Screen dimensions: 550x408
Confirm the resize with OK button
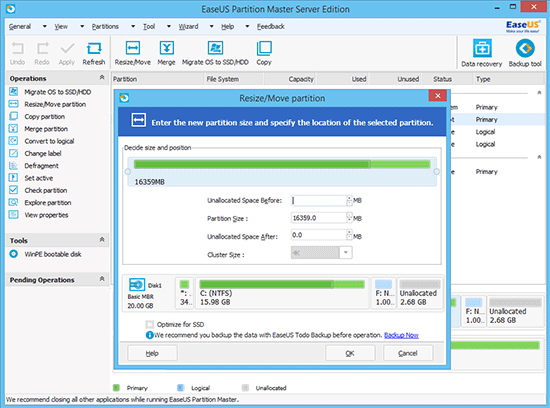(x=350, y=353)
